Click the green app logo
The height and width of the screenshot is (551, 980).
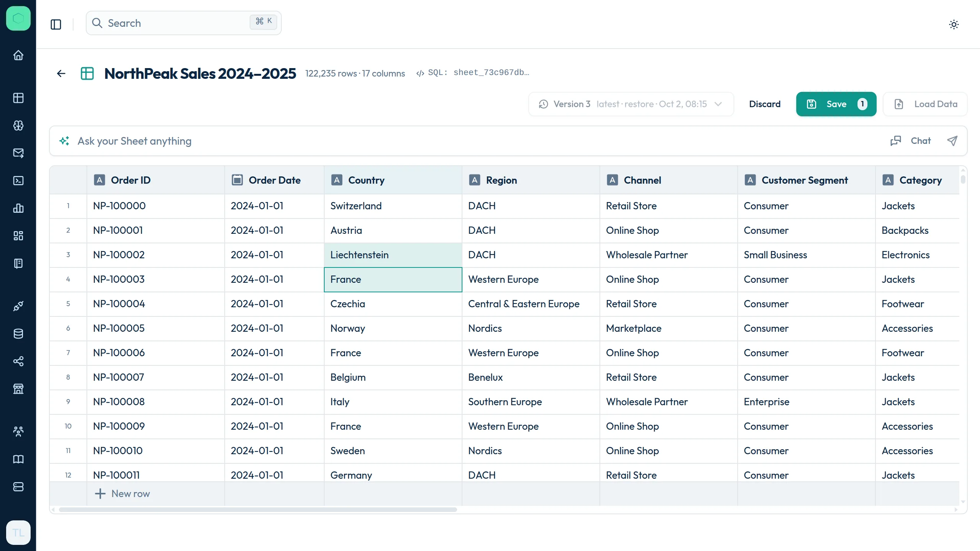tap(18, 18)
